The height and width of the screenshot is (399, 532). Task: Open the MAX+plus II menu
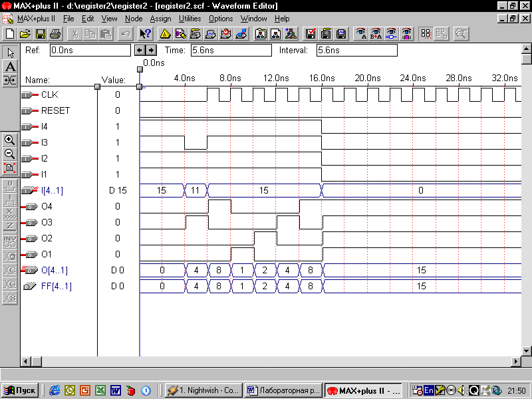click(37, 19)
